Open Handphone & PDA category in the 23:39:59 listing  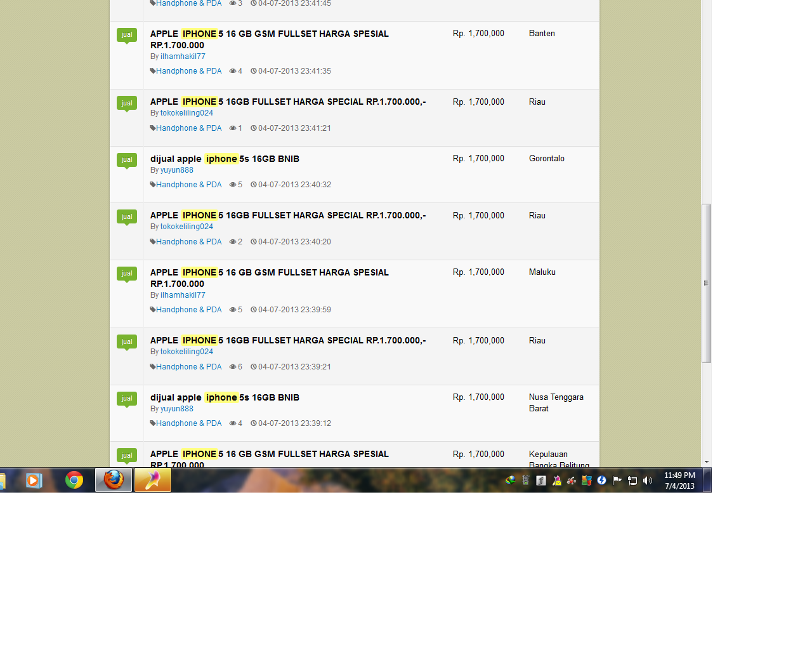pyautogui.click(x=189, y=310)
